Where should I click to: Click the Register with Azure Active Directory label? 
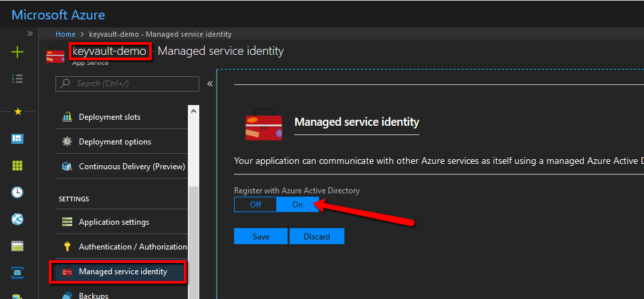coord(296,191)
